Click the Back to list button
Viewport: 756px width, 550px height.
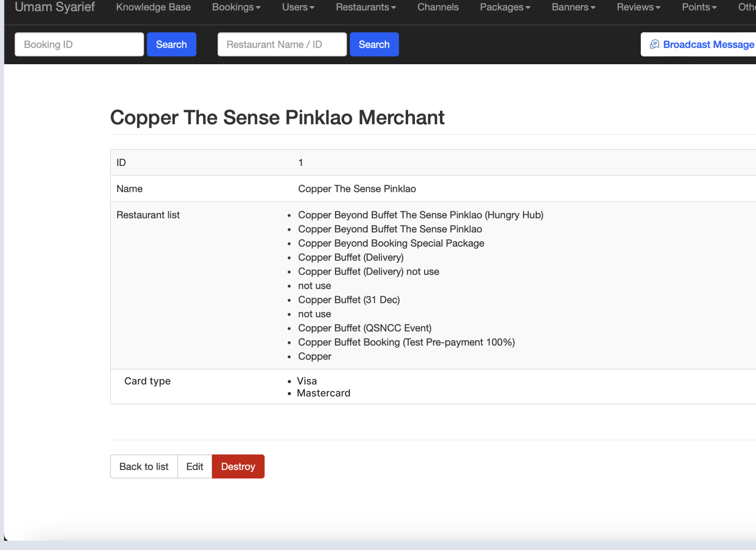pos(144,466)
